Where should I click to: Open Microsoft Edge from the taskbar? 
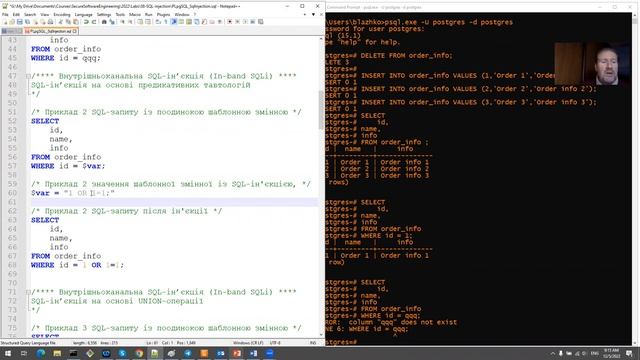(x=40, y=353)
